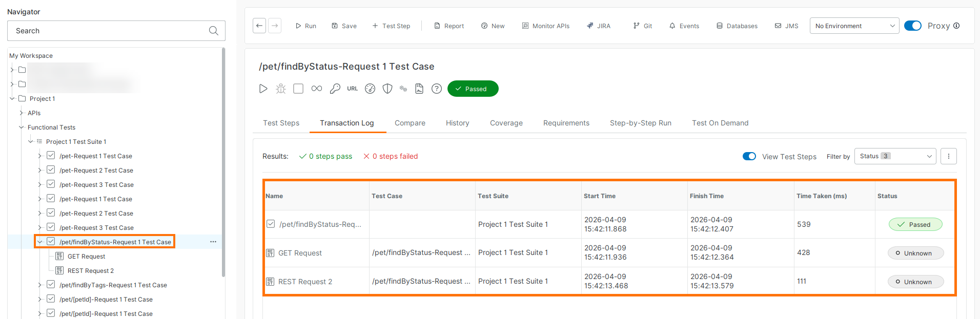Expand /pet/findByTags-Request 1 Test Case node
980x319 pixels.
point(40,285)
